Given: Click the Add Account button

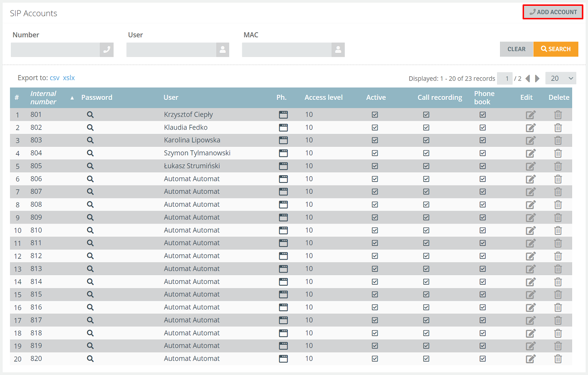Looking at the screenshot, I should tap(553, 12).
